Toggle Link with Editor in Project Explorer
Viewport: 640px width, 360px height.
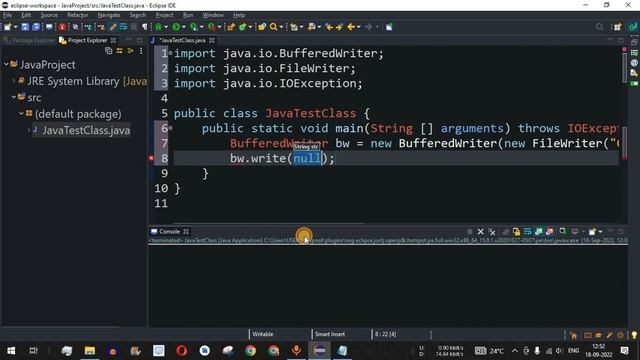[x=119, y=51]
